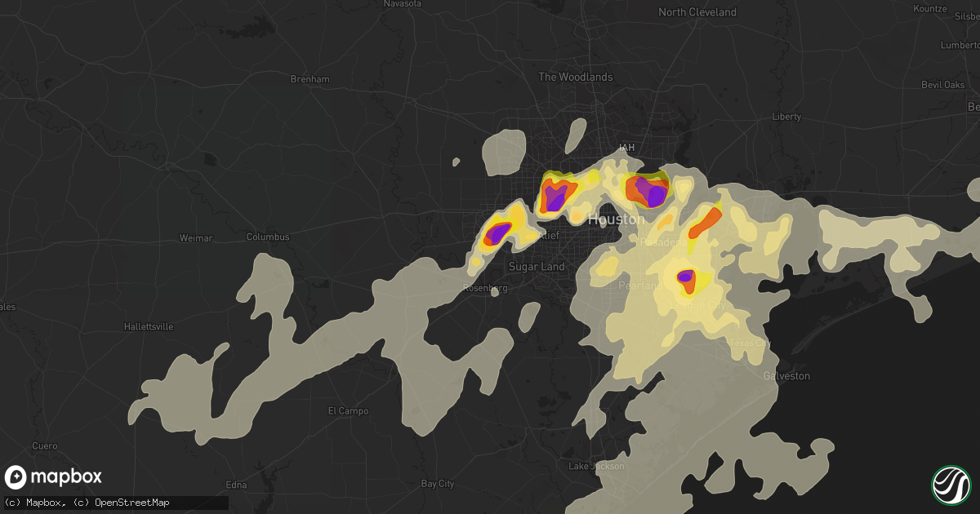Click the green circular logo icon

pyautogui.click(x=950, y=484)
